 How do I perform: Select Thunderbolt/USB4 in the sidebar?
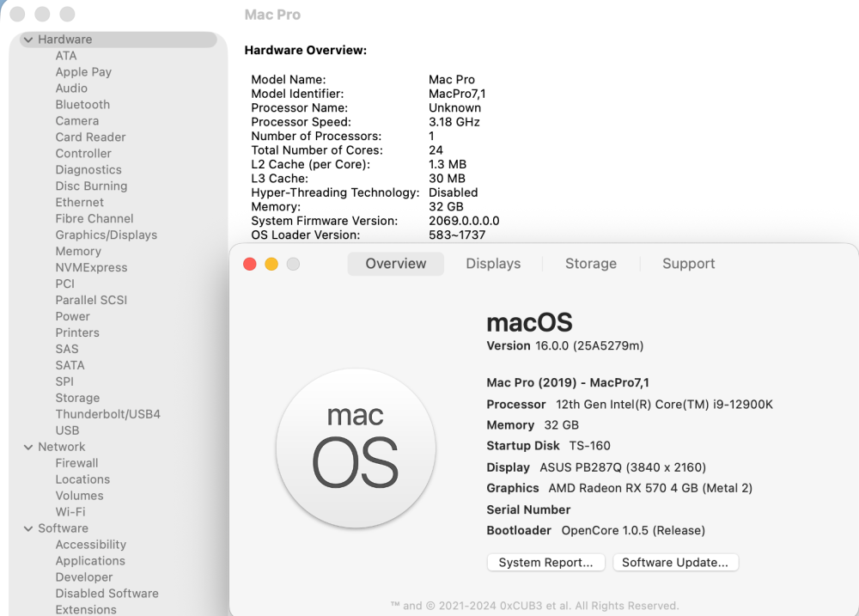(x=108, y=414)
